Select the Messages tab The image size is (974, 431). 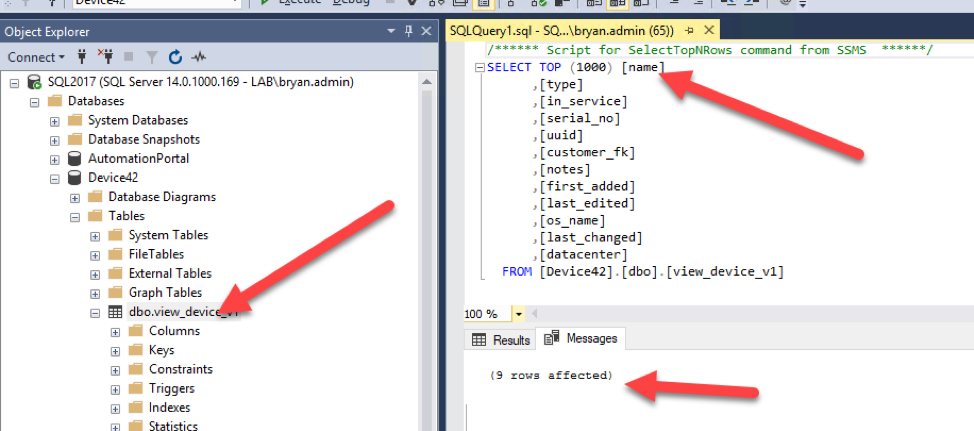tap(581, 339)
